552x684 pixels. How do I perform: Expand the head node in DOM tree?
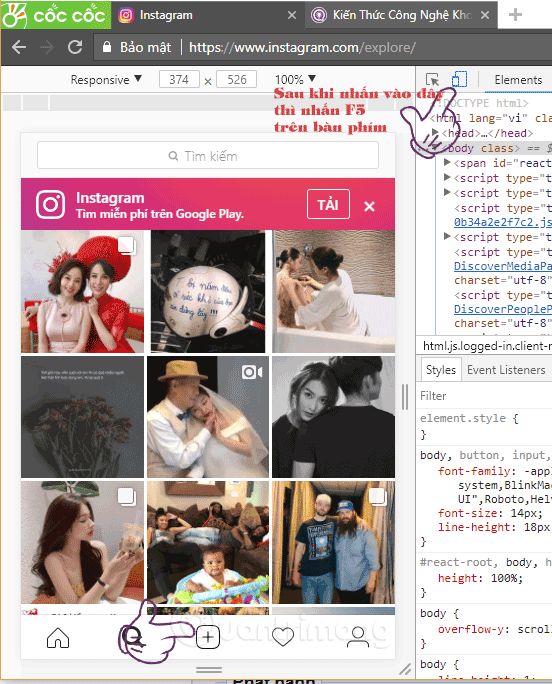pyautogui.click(x=435, y=132)
